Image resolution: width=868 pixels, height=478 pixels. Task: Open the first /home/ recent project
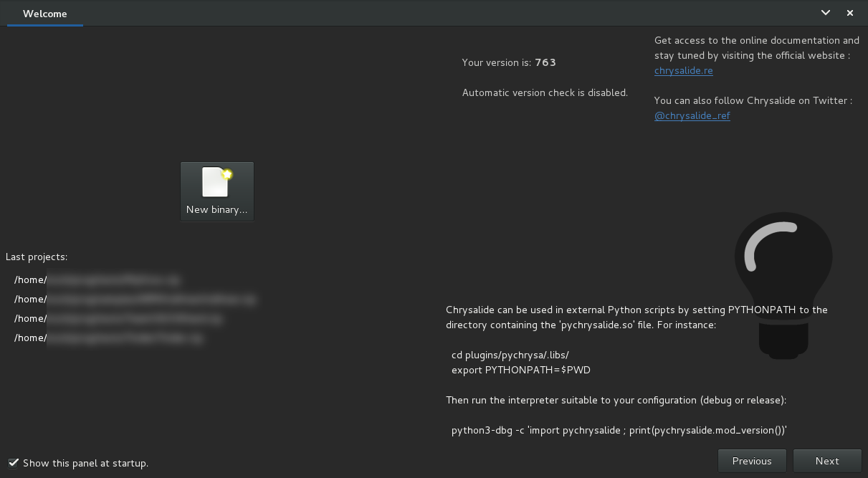97,279
